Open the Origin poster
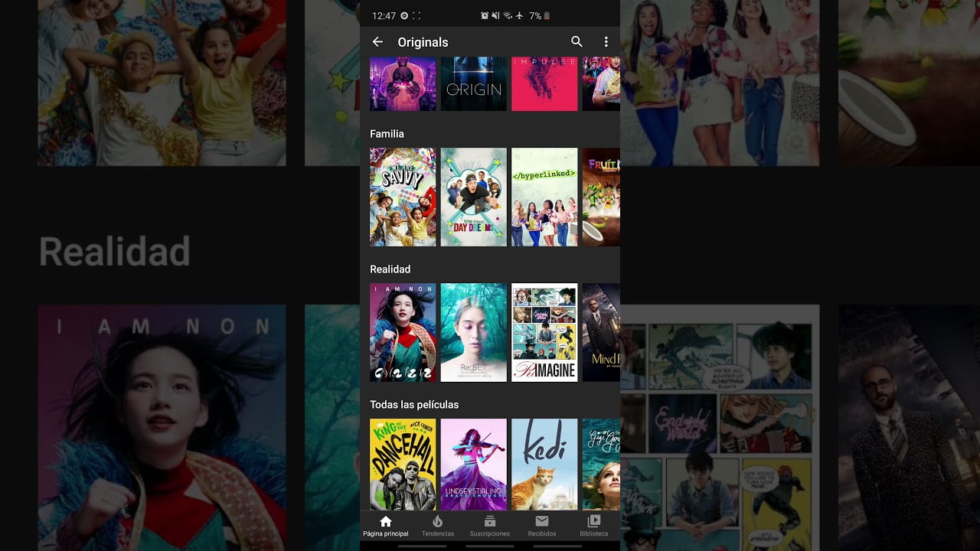Image resolution: width=980 pixels, height=551 pixels. click(x=474, y=84)
